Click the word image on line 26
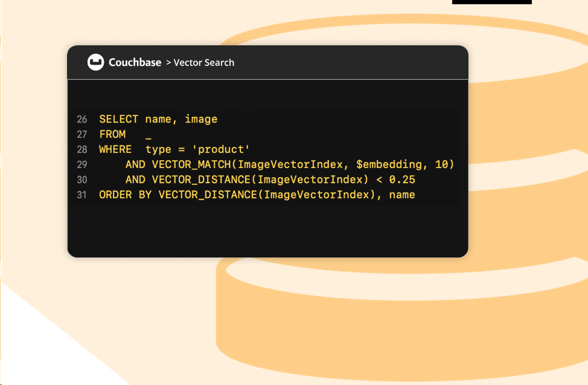Viewport: 588px width, 385px height. [201, 120]
